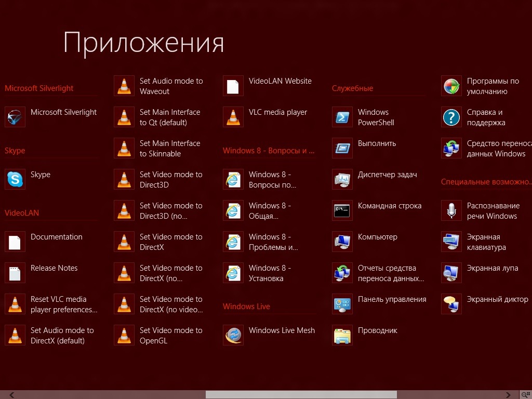Select Set Audio mode to DirectX (default) icon
This screenshot has height=399, width=532.
tap(15, 335)
